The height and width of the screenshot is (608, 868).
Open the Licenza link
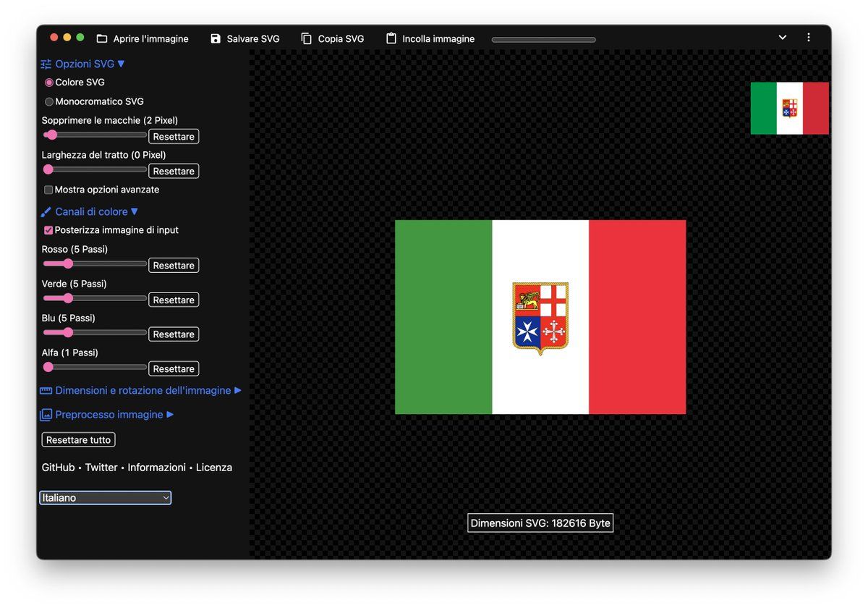[214, 468]
